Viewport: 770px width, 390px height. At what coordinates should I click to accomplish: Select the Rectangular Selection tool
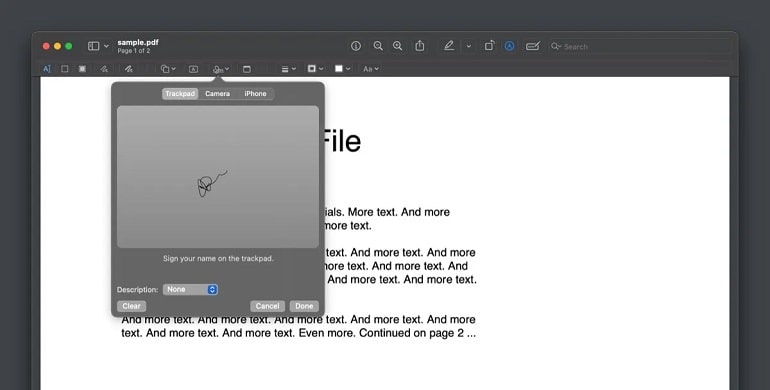pyautogui.click(x=64, y=69)
